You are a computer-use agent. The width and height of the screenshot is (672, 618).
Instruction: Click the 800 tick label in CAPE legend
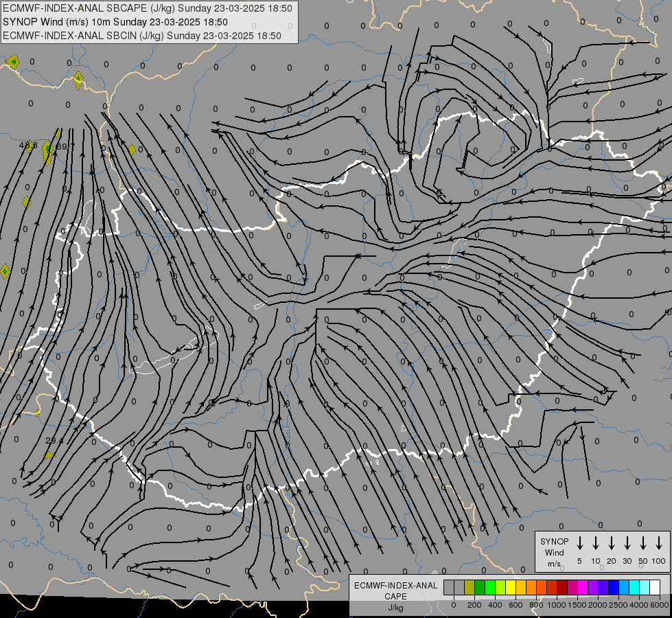pos(536,605)
